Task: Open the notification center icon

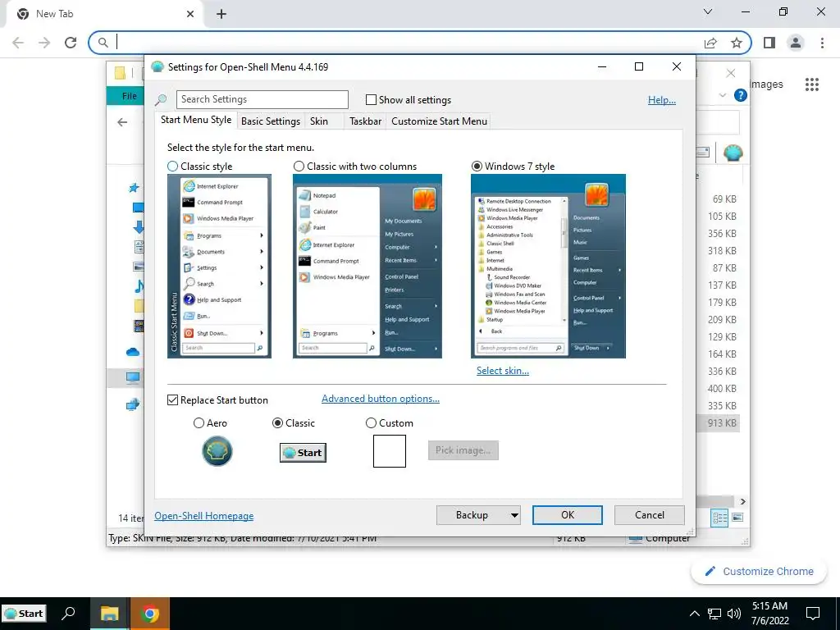Action: coord(813,614)
